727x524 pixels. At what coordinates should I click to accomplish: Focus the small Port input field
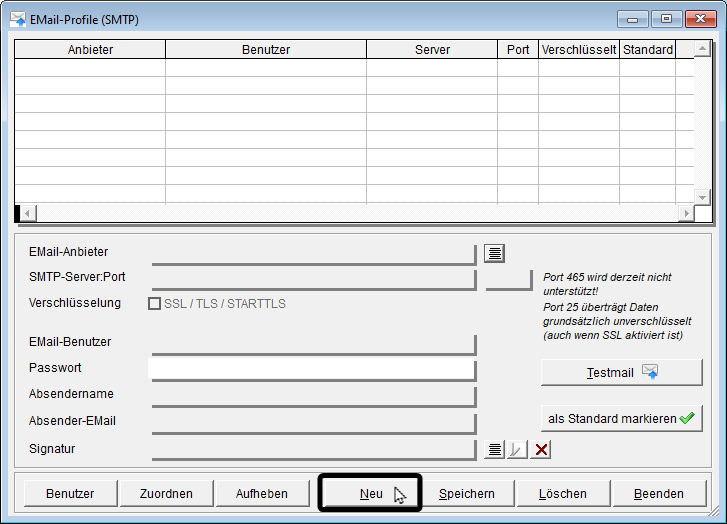point(509,279)
